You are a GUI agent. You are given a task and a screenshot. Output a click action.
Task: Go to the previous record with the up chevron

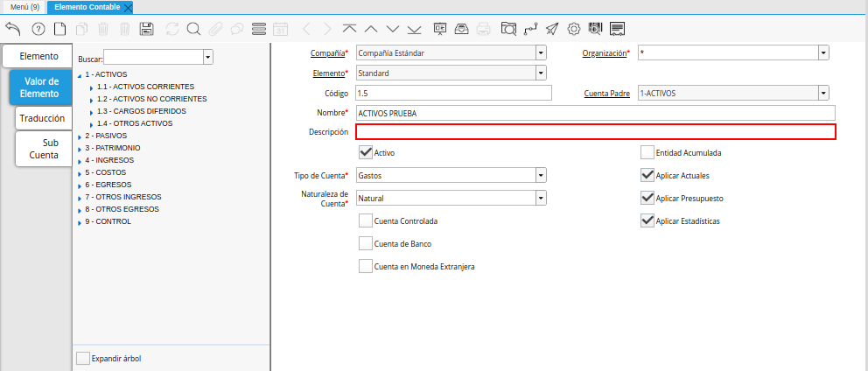(x=372, y=29)
